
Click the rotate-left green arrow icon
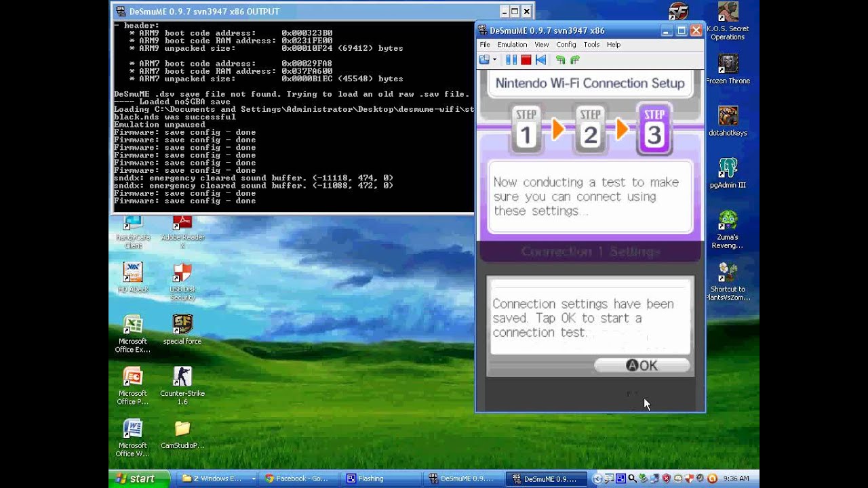pos(560,60)
